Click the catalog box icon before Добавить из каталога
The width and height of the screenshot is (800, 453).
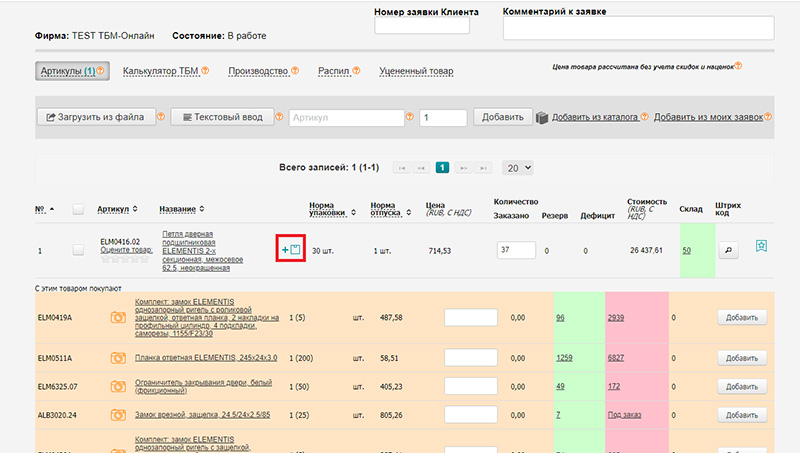(542, 117)
